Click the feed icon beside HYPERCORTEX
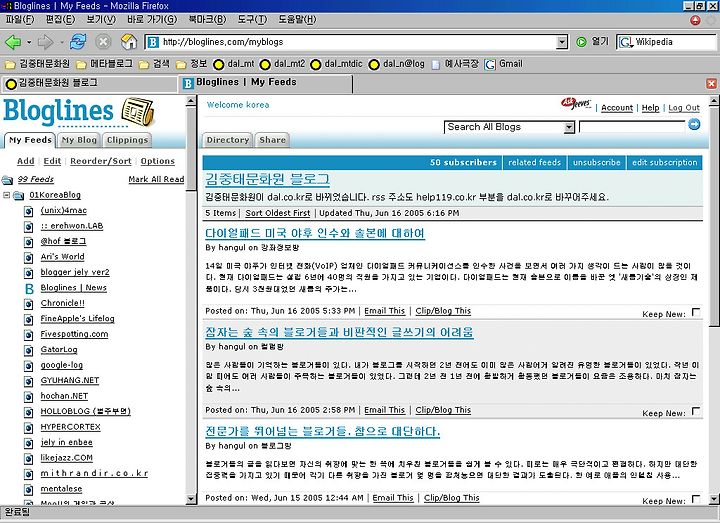Viewport: 720px width, 523px height. (28, 428)
